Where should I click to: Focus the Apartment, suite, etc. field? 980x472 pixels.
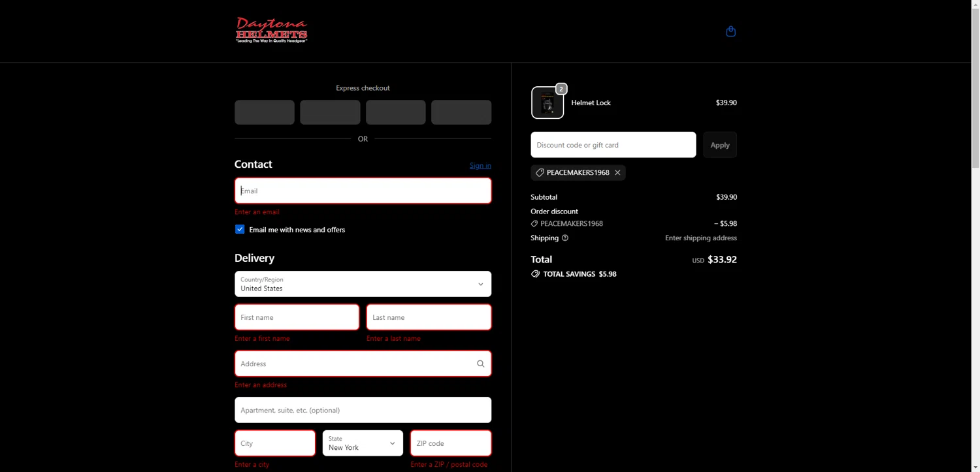(x=363, y=410)
